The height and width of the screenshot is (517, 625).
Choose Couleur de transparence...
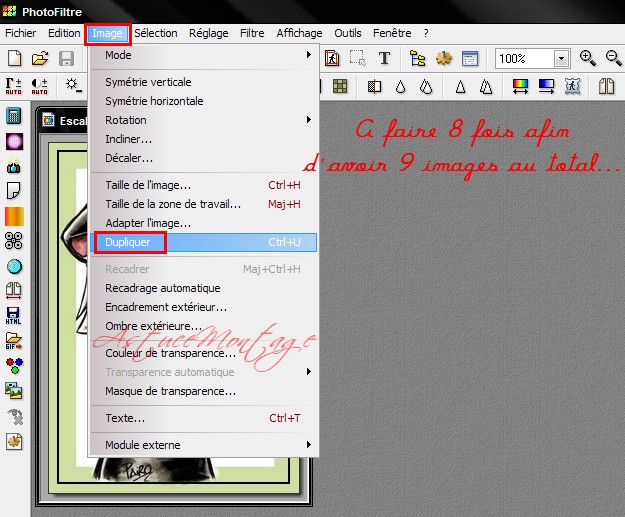[x=204, y=353]
